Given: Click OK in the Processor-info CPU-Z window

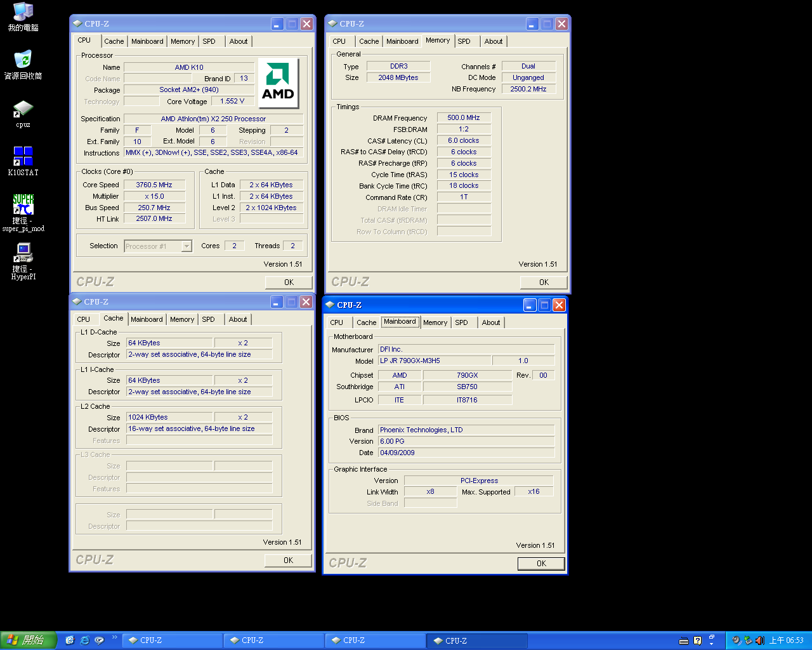Looking at the screenshot, I should pyautogui.click(x=289, y=282).
